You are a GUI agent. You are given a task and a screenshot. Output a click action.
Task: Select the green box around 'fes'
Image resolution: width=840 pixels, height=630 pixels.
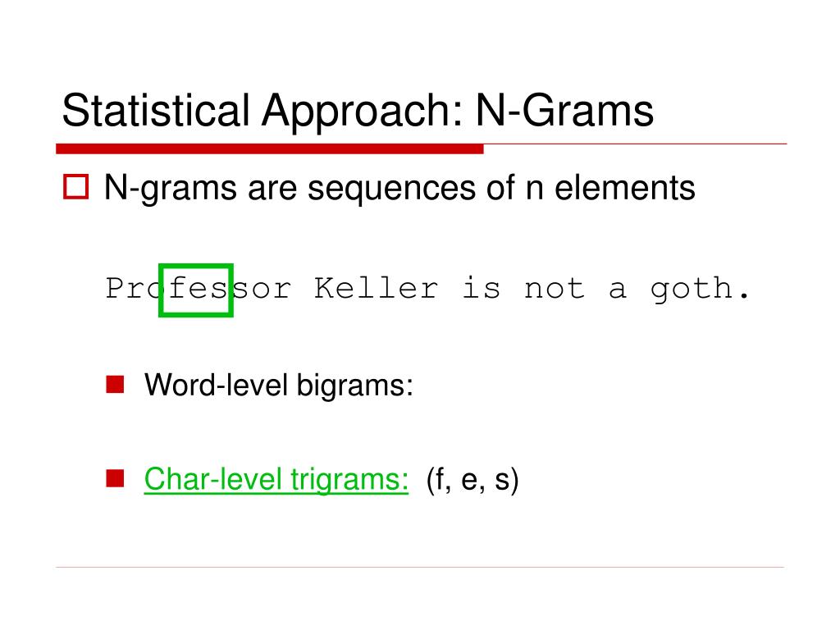[196, 290]
